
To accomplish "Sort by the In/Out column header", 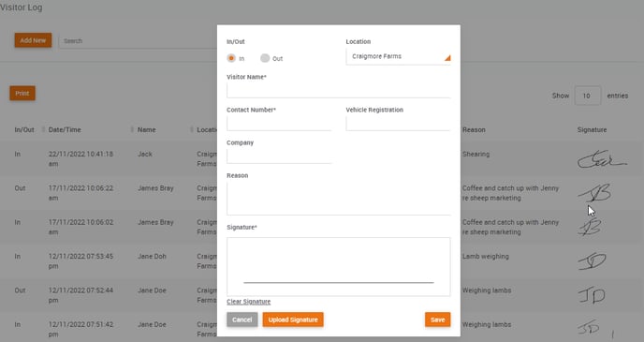I will pos(24,129).
